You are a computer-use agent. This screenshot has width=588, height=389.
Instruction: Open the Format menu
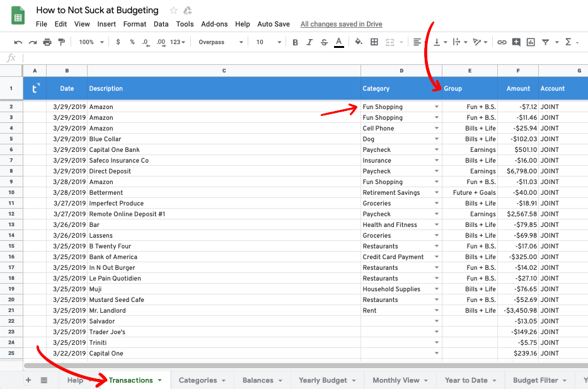click(135, 24)
